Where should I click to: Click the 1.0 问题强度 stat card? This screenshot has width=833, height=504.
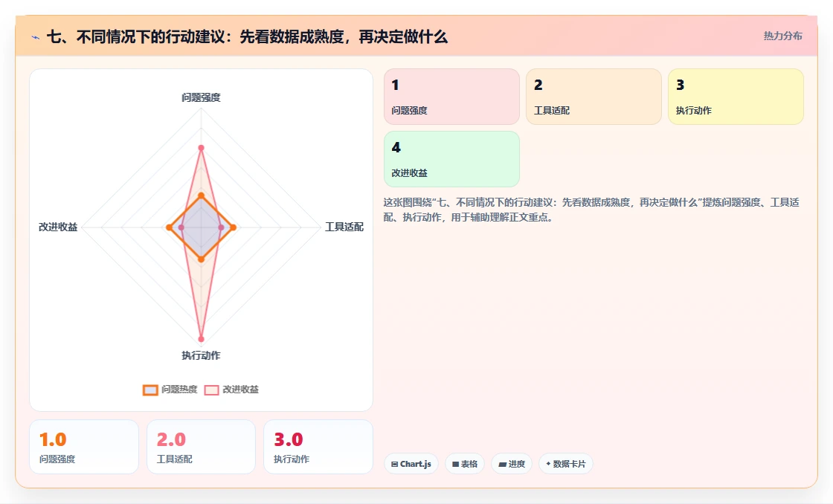pyautogui.click(x=84, y=447)
